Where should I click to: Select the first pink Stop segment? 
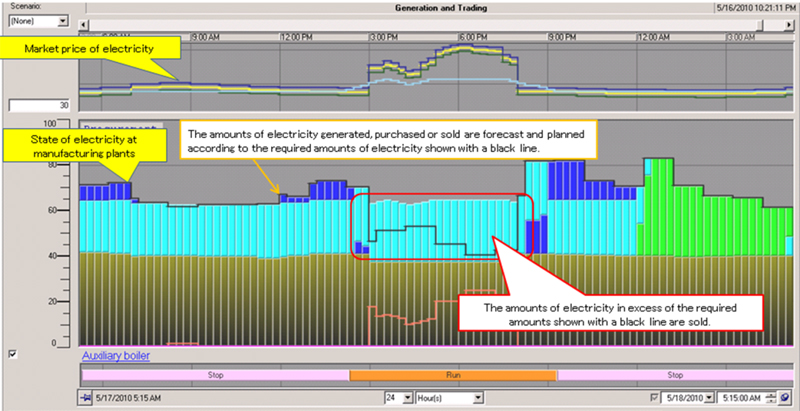[215, 374]
